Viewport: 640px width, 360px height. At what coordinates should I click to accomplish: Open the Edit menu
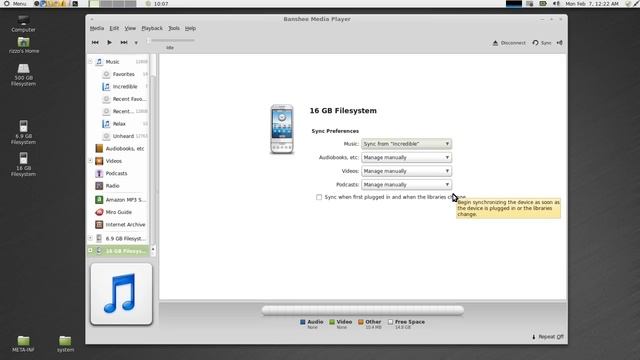click(x=114, y=28)
